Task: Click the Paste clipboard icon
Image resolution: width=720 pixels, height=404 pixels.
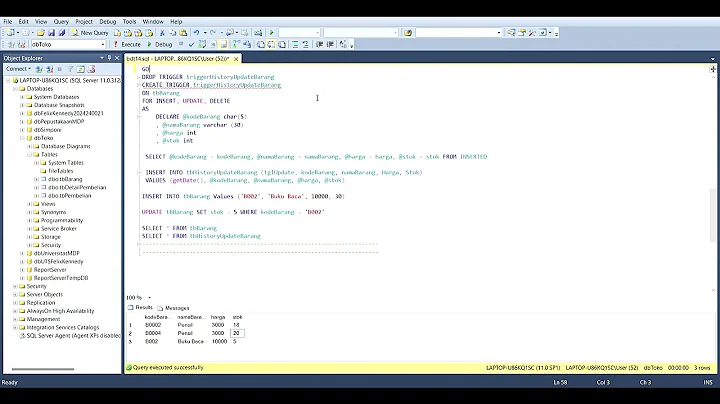Action: click(x=183, y=33)
